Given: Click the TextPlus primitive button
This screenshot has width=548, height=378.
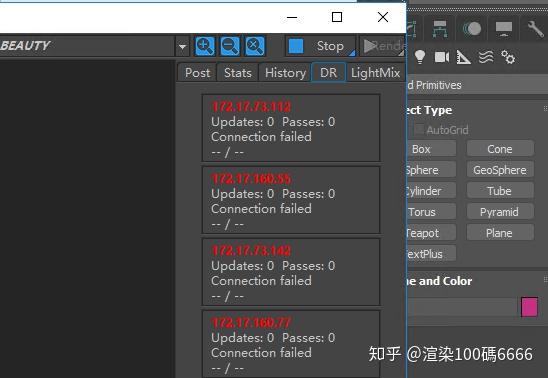Looking at the screenshot, I should [431, 254].
